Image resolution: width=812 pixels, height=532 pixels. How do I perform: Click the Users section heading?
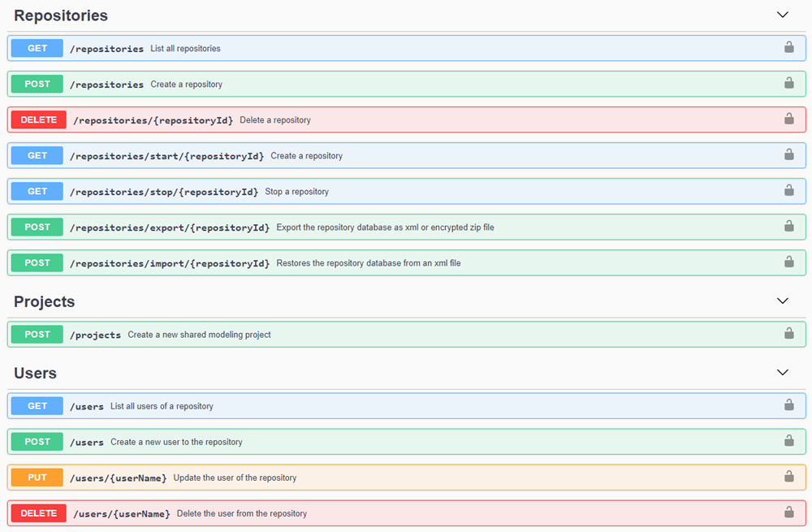[x=37, y=372]
